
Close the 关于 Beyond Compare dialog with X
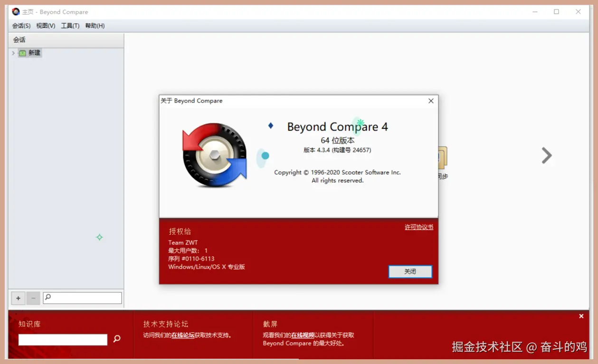tap(431, 101)
